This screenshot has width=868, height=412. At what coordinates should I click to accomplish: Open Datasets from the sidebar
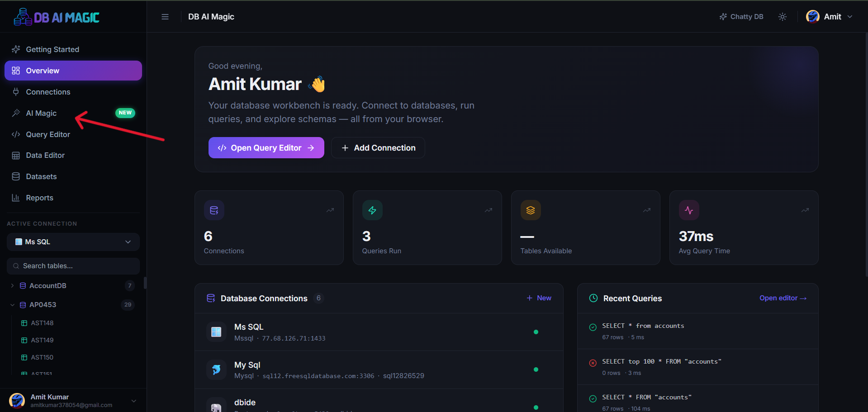[73, 176]
